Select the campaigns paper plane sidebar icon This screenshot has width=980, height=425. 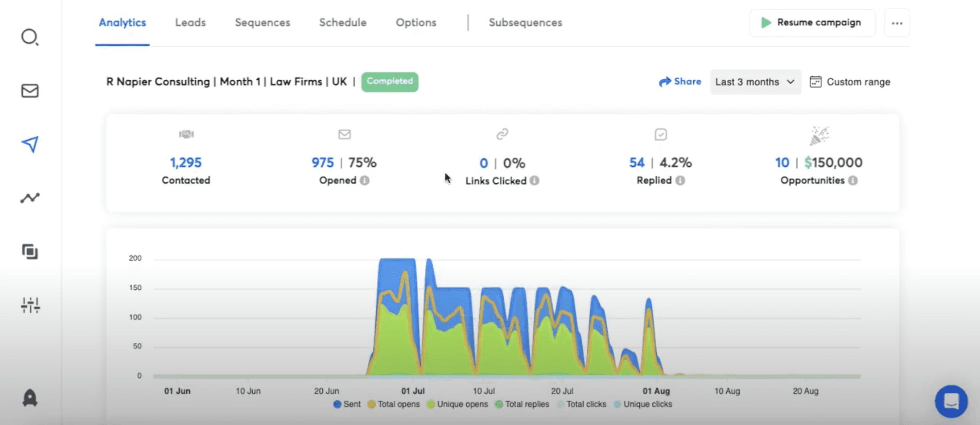(30, 144)
